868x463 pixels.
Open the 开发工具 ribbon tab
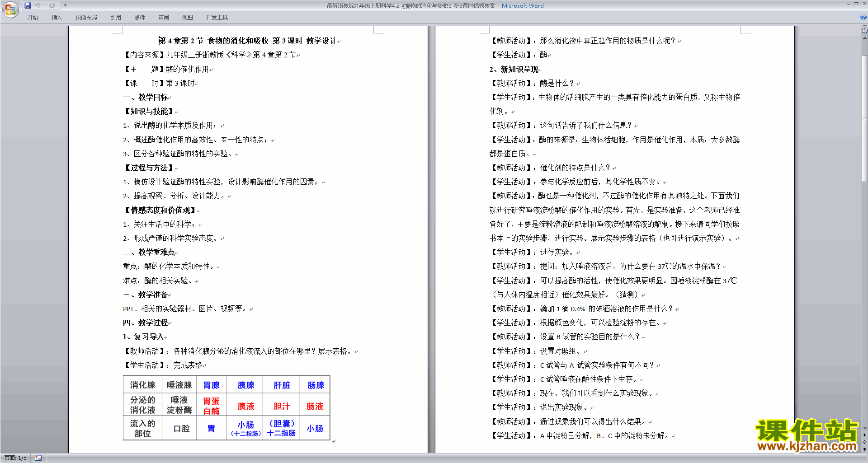pos(217,17)
